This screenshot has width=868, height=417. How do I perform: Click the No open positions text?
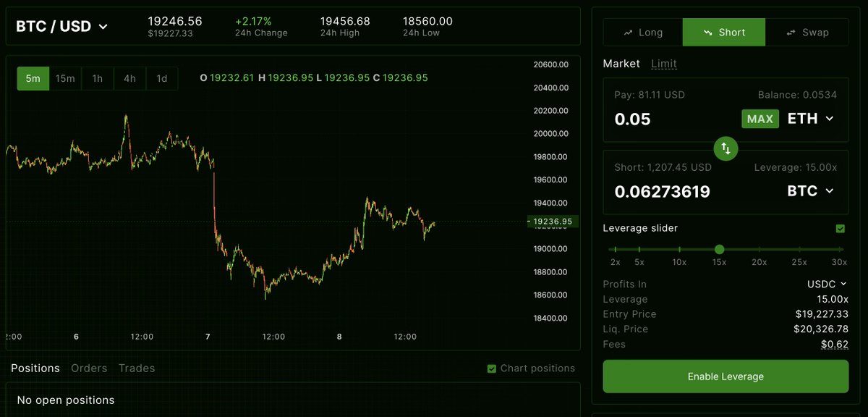click(66, 400)
